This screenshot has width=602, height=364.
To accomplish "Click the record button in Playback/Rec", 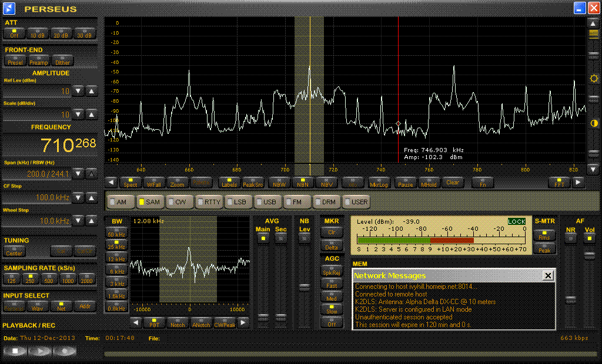I will click(64, 350).
